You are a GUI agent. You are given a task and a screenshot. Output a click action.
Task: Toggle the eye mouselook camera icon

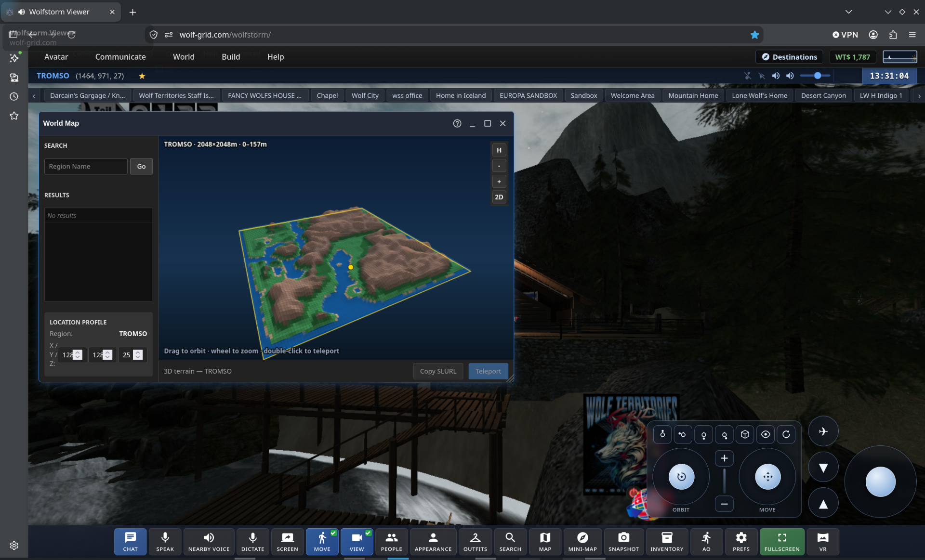pyautogui.click(x=766, y=434)
